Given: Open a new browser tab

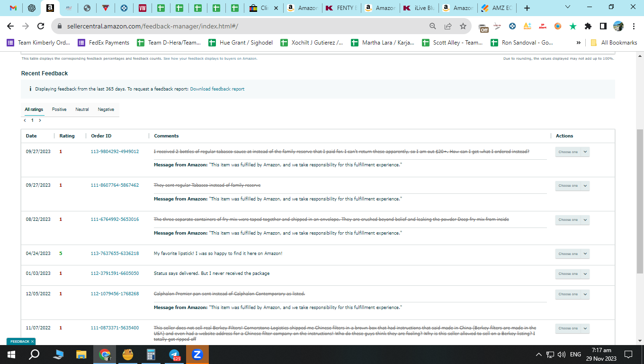Looking at the screenshot, I should coord(527,8).
